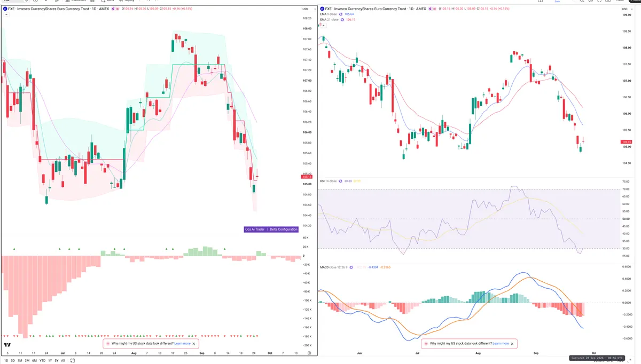Click FXE logo icon in right chart legend
This screenshot has height=364, width=641.
click(321, 9)
